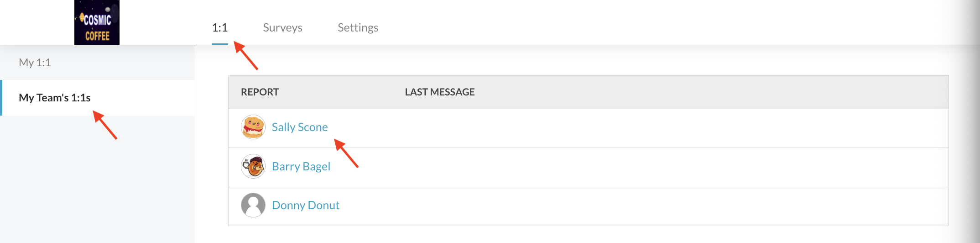Choose My Team's 1:1s sidebar item
This screenshot has width=980, height=243.
point(55,98)
